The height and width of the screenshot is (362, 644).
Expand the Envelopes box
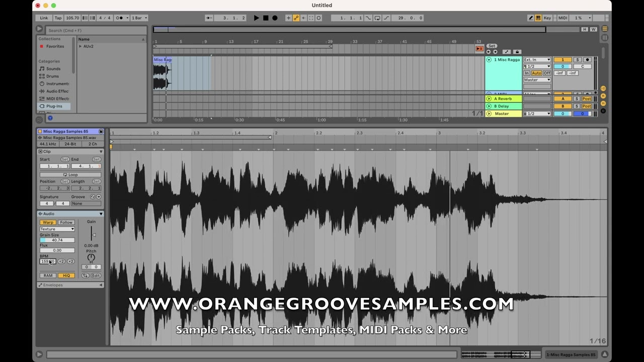(101, 285)
